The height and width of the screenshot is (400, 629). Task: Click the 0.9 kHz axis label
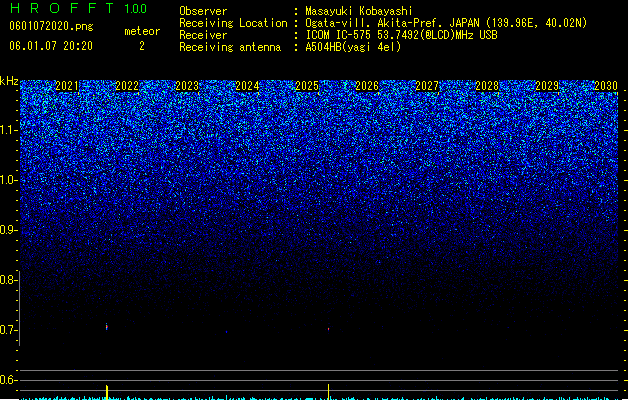tap(8, 230)
